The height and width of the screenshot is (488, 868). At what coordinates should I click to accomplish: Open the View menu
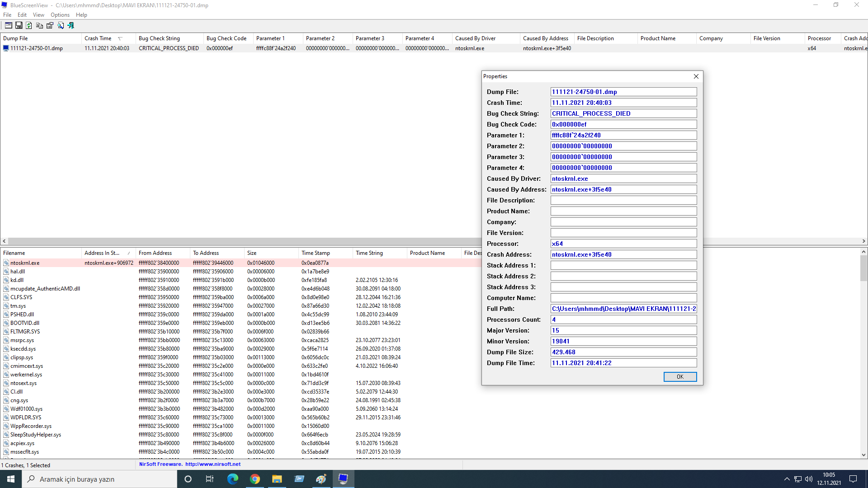[x=38, y=15]
